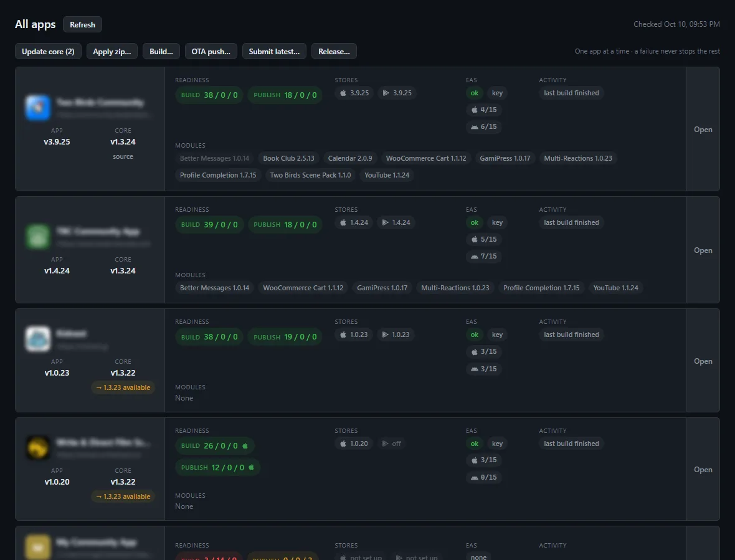Click GamiPress 1.0.17 in v1.4.24 row
This screenshot has height=560, width=735.
pos(382,288)
